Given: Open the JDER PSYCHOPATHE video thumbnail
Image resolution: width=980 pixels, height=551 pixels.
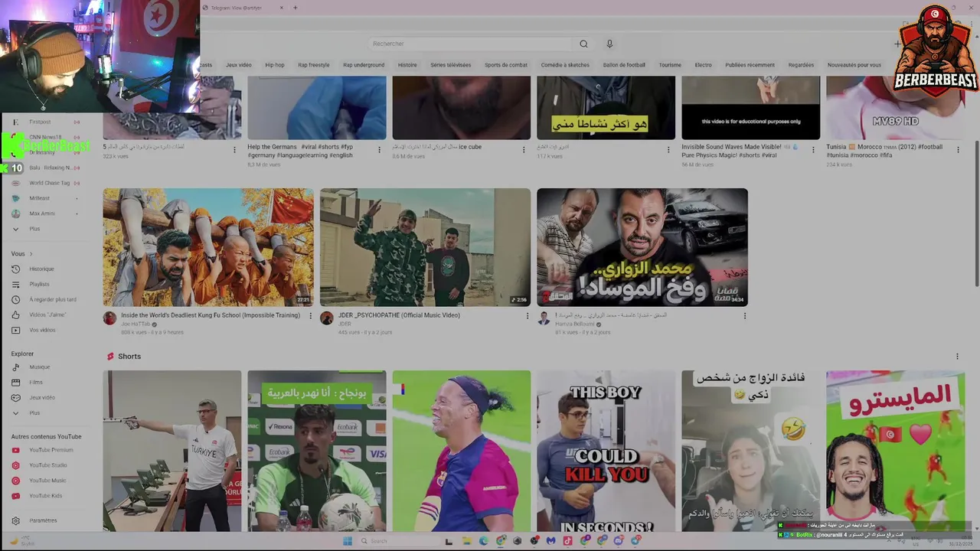Looking at the screenshot, I should pyautogui.click(x=425, y=247).
